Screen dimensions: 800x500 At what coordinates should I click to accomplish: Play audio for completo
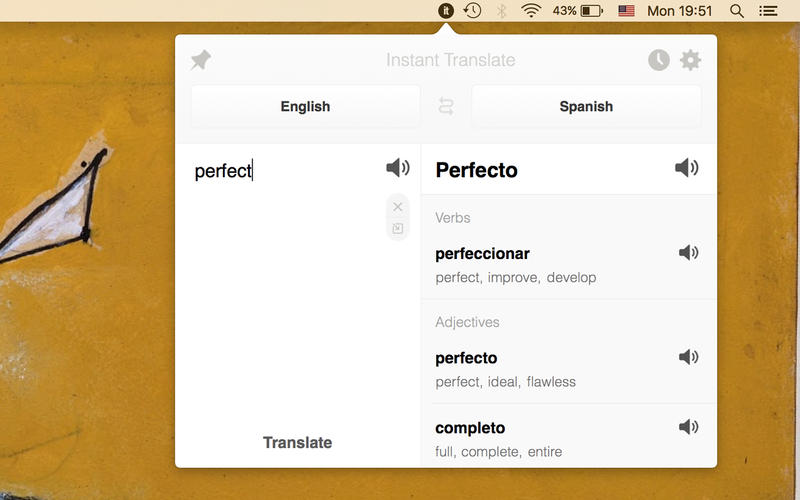[x=688, y=427]
